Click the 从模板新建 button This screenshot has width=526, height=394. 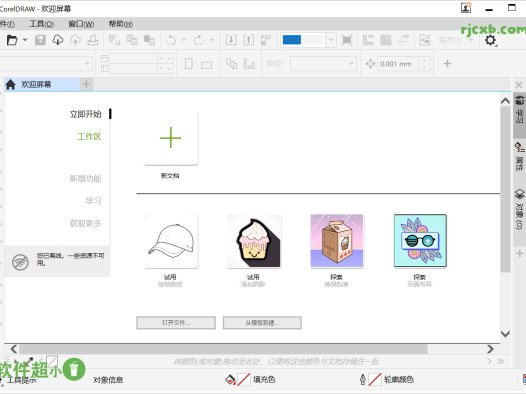pyautogui.click(x=262, y=323)
